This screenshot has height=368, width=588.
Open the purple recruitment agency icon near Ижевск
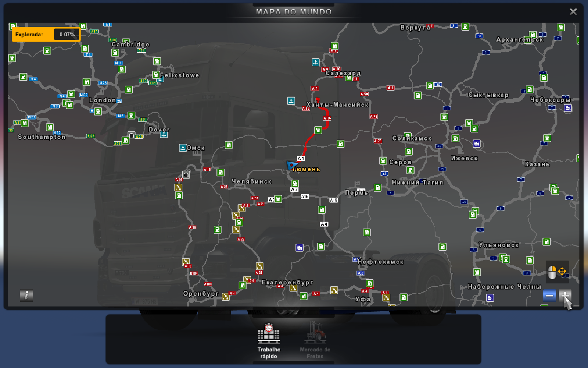pos(476,144)
